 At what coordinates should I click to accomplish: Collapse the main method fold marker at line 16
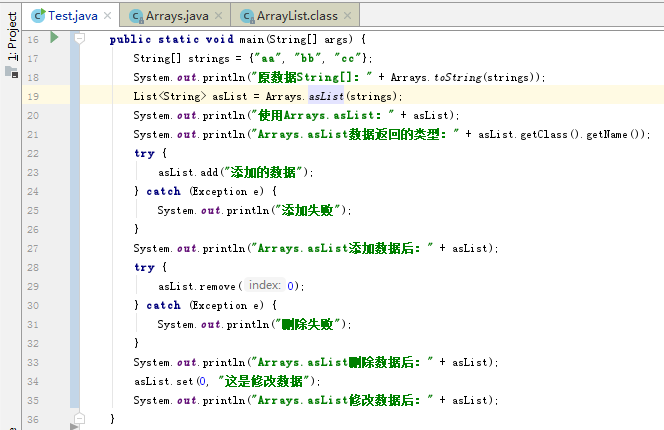tap(79, 39)
